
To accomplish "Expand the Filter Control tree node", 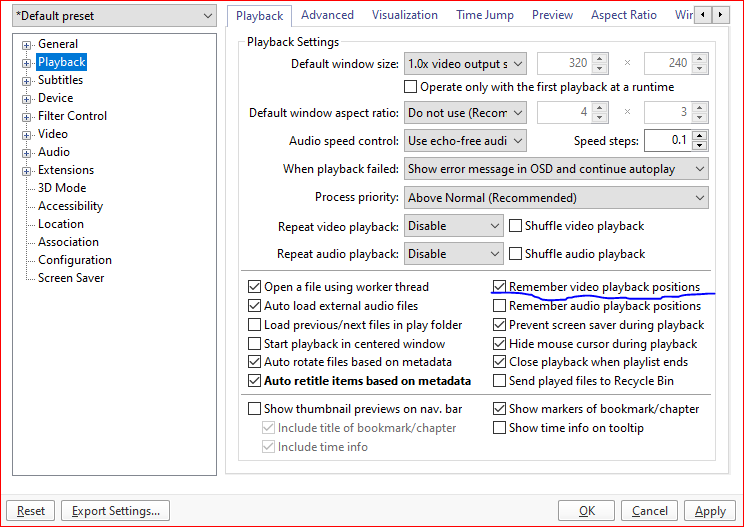I will (x=27, y=116).
